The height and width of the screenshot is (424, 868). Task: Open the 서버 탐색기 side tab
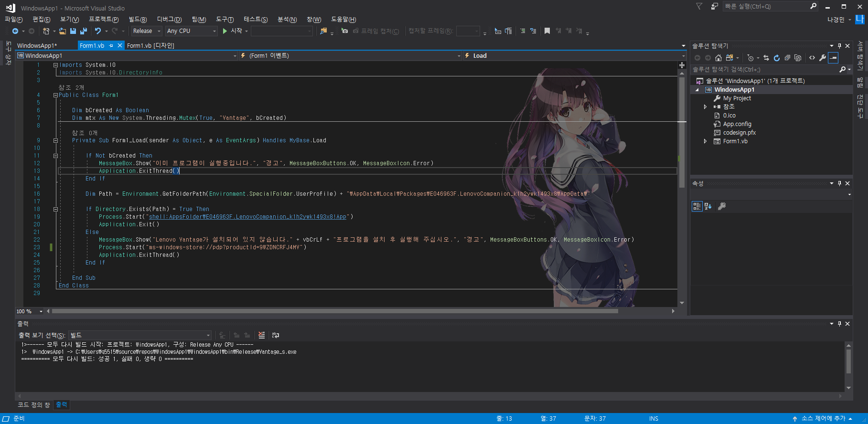pyautogui.click(x=860, y=55)
